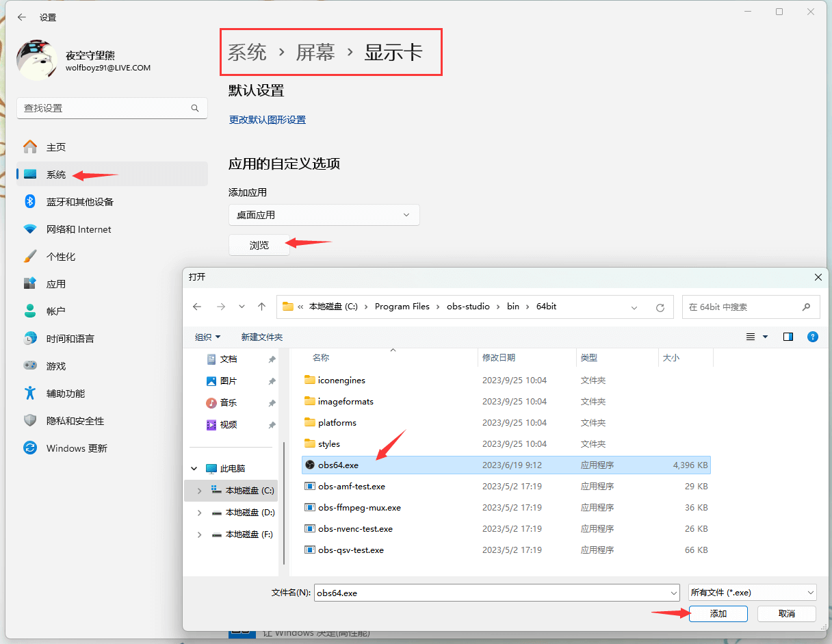Refresh the 64bit folder view
Viewport: 832px width, 644px height.
pos(660,307)
